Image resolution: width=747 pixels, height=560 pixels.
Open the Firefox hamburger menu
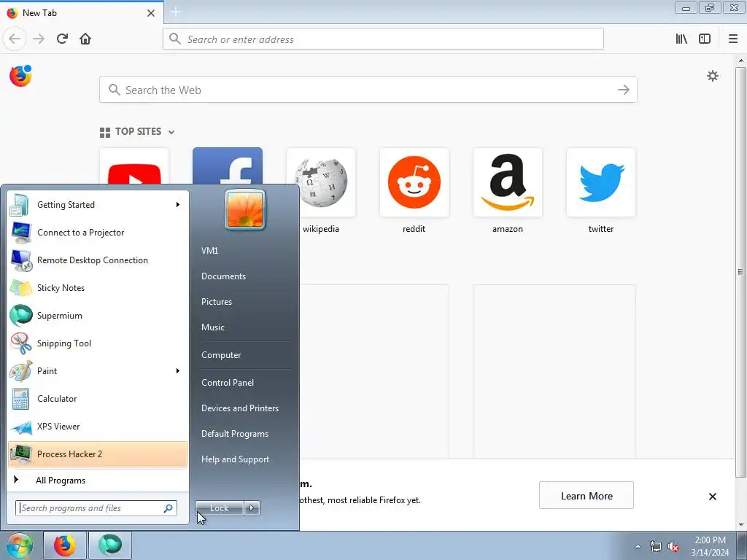pos(733,39)
